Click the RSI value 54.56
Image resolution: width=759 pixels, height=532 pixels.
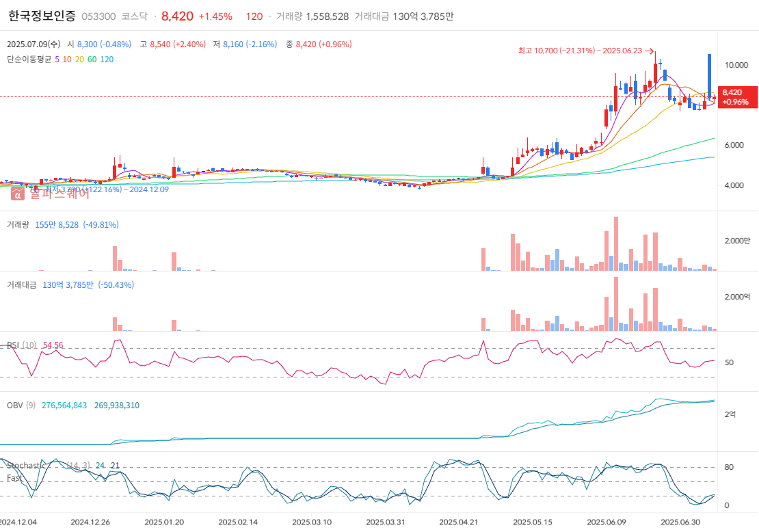(53, 345)
